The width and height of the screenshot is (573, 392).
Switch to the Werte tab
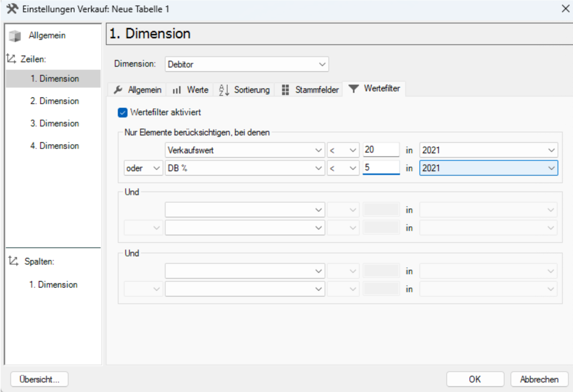coord(190,90)
